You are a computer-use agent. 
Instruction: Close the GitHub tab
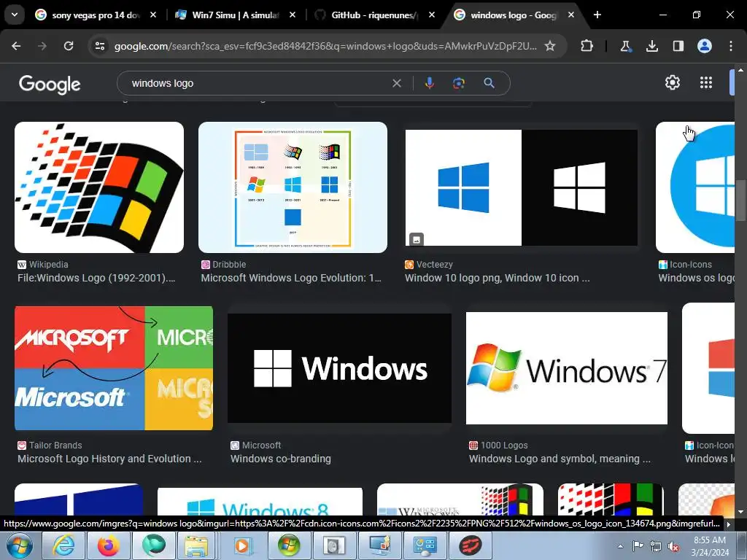tap(432, 15)
